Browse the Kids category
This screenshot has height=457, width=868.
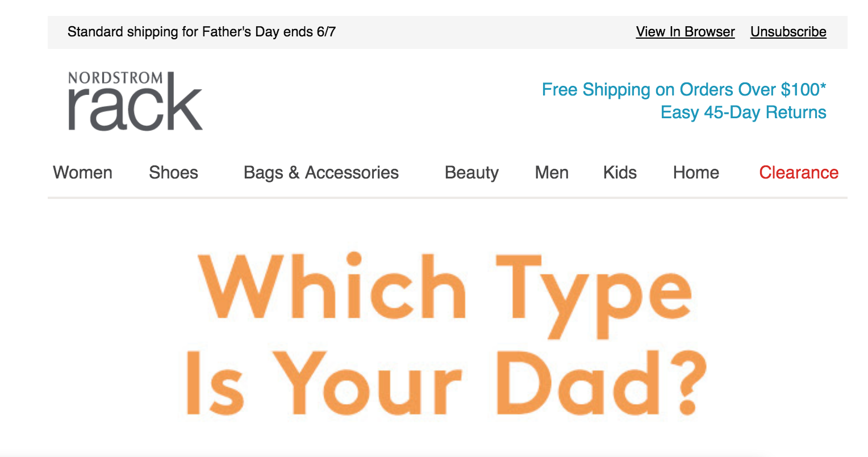pos(620,173)
